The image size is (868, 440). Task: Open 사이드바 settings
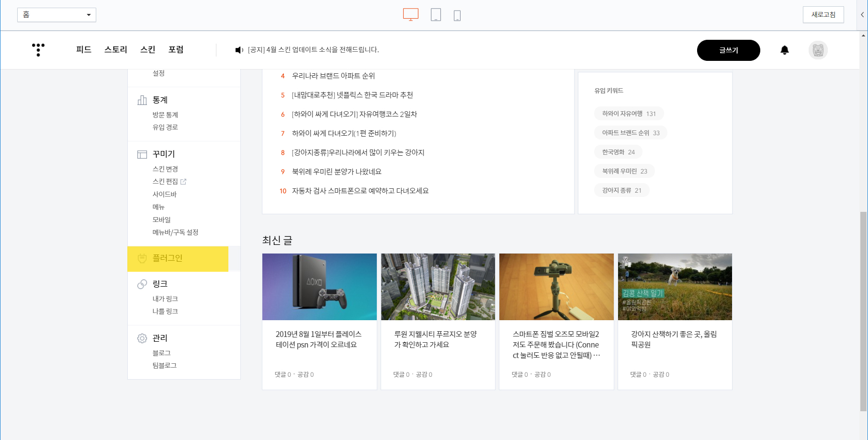[165, 194]
